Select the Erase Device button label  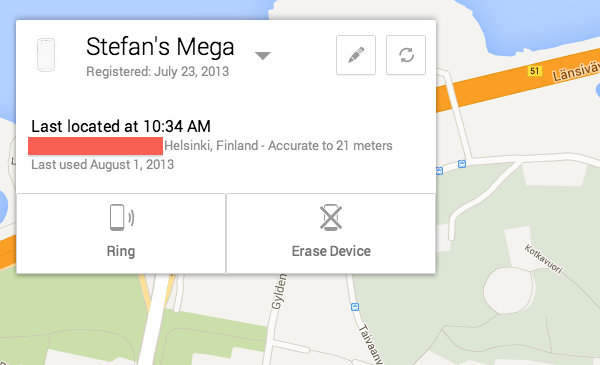tap(331, 251)
